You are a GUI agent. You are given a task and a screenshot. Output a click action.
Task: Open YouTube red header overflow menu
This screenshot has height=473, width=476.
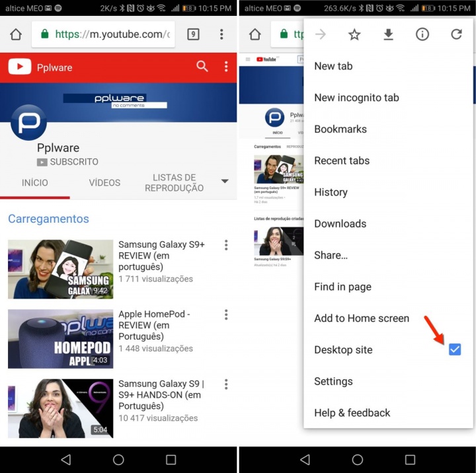[226, 67]
